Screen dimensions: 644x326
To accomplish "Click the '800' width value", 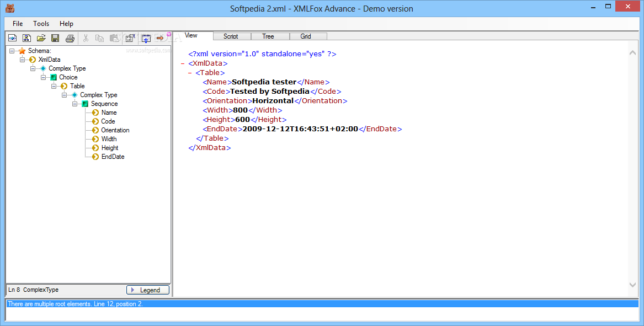I will click(x=240, y=110).
